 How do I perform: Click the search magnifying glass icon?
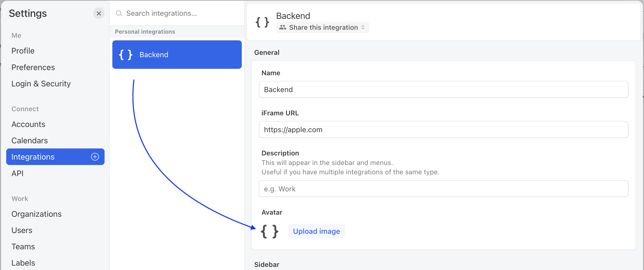(x=119, y=13)
